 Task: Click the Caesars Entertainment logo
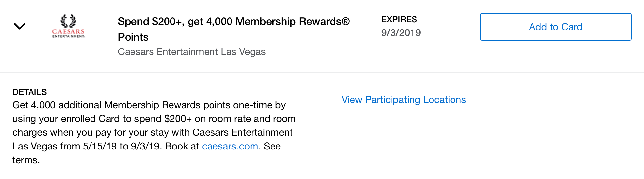pos(69,26)
